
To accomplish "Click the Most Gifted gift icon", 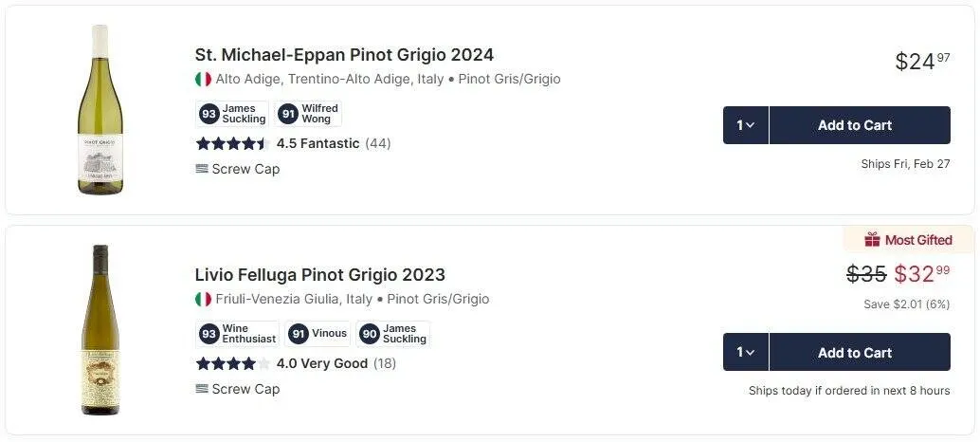I will [872, 240].
